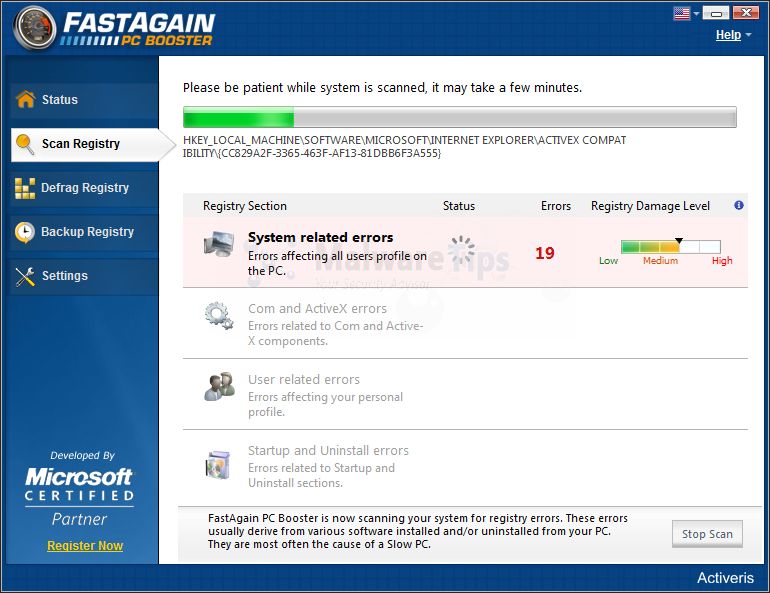The image size is (770, 593).
Task: Click the house icon beside Status
Action: [26, 99]
